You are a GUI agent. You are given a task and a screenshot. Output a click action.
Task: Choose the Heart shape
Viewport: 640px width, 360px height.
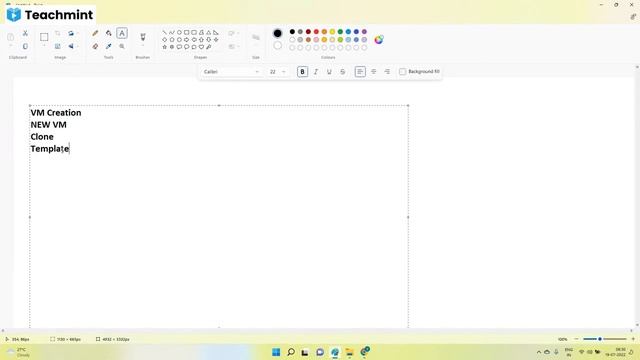click(201, 47)
